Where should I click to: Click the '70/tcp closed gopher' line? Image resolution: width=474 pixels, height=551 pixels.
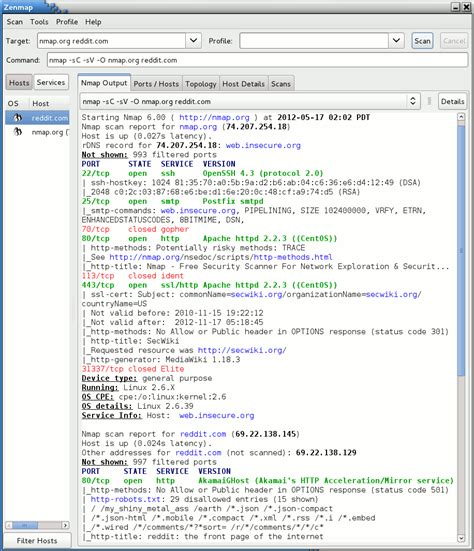(135, 229)
